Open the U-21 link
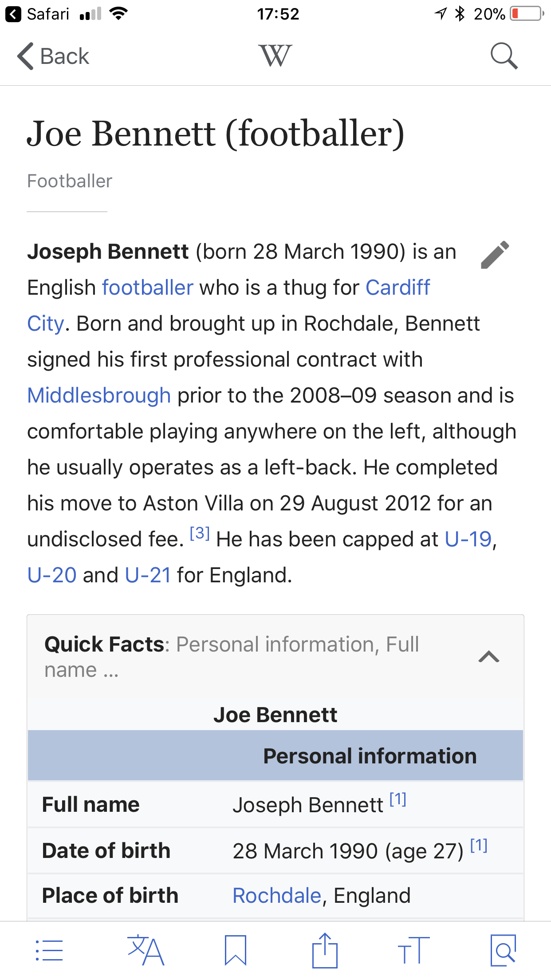Image resolution: width=551 pixels, height=980 pixels. pos(148,575)
